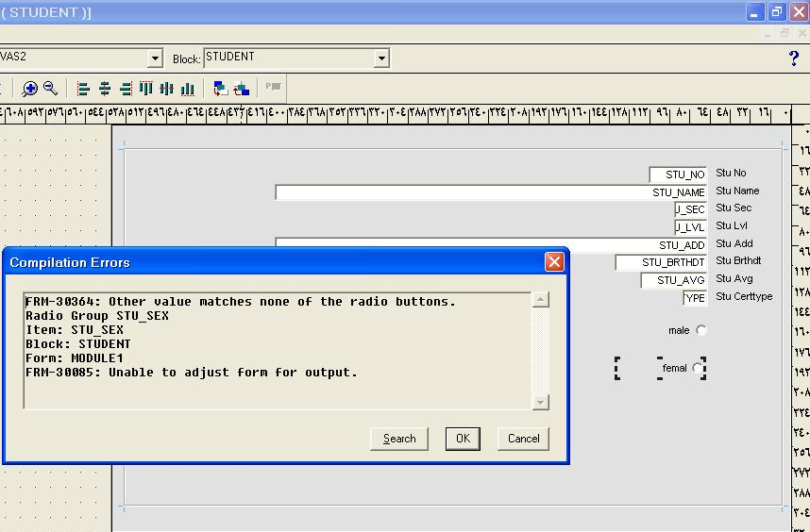
Task: Align objects to the top edge
Action: [146, 89]
